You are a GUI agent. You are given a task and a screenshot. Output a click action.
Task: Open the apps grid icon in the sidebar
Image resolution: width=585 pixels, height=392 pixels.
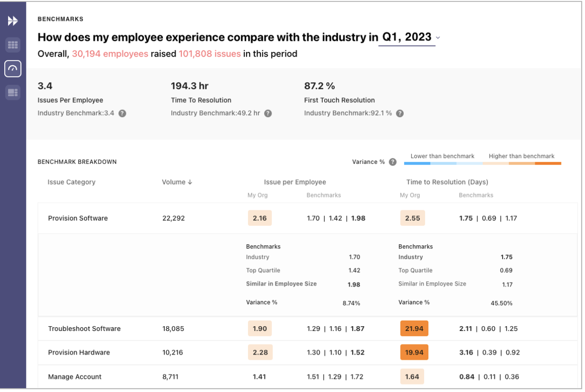click(13, 45)
